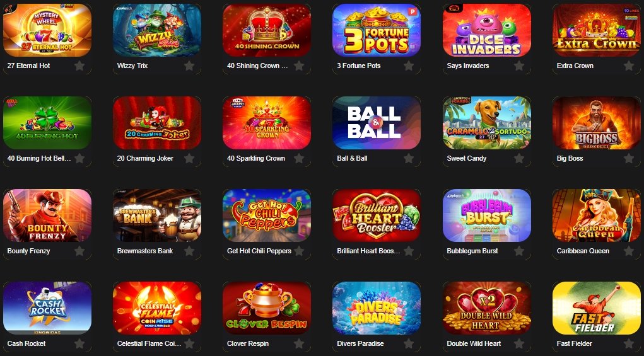The height and width of the screenshot is (356, 644).
Task: Launch the 40 Shining Crown thumbnail
Action: pos(267,30)
